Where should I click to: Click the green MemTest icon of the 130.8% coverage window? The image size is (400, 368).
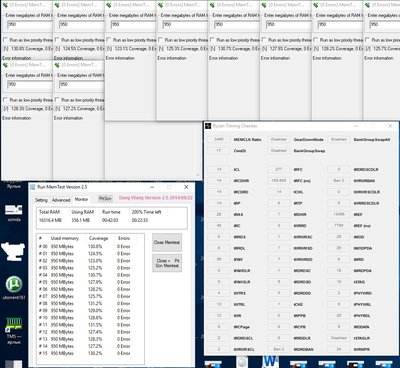[x=5, y=5]
